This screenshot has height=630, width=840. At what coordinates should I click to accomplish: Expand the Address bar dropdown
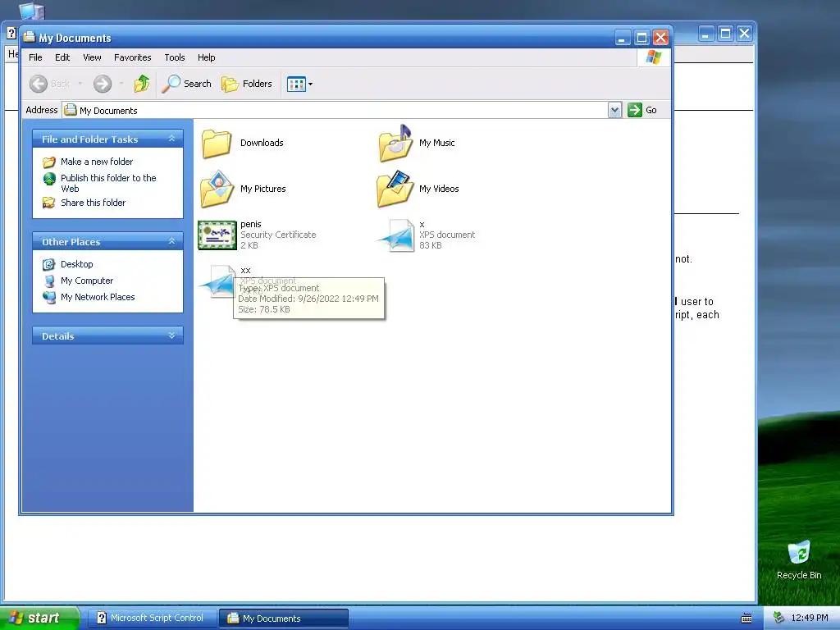tap(614, 110)
